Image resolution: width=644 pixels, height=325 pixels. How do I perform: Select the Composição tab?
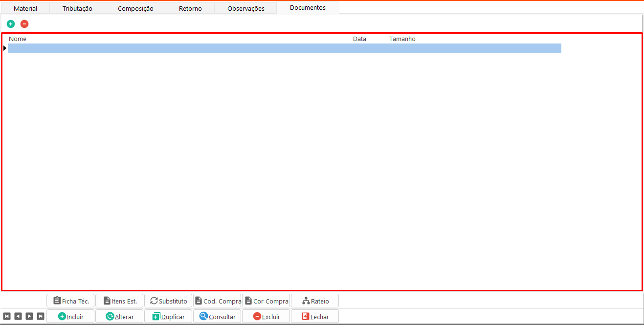tap(135, 8)
